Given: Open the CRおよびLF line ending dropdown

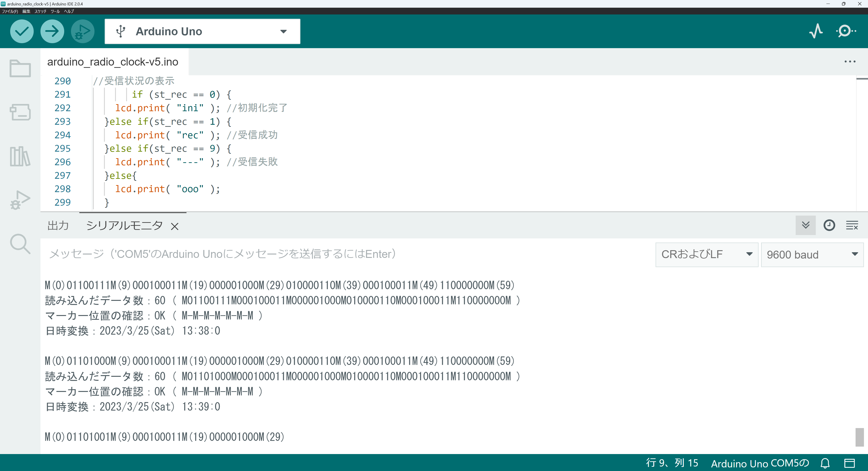Looking at the screenshot, I should 706,254.
